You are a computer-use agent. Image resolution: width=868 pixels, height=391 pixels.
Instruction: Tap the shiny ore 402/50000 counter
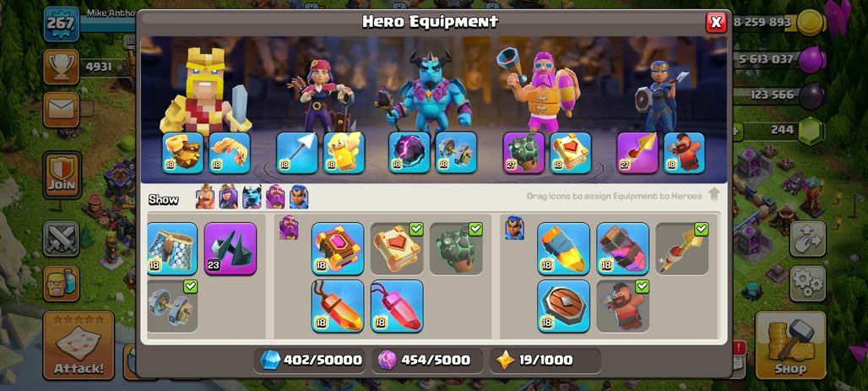311,361
